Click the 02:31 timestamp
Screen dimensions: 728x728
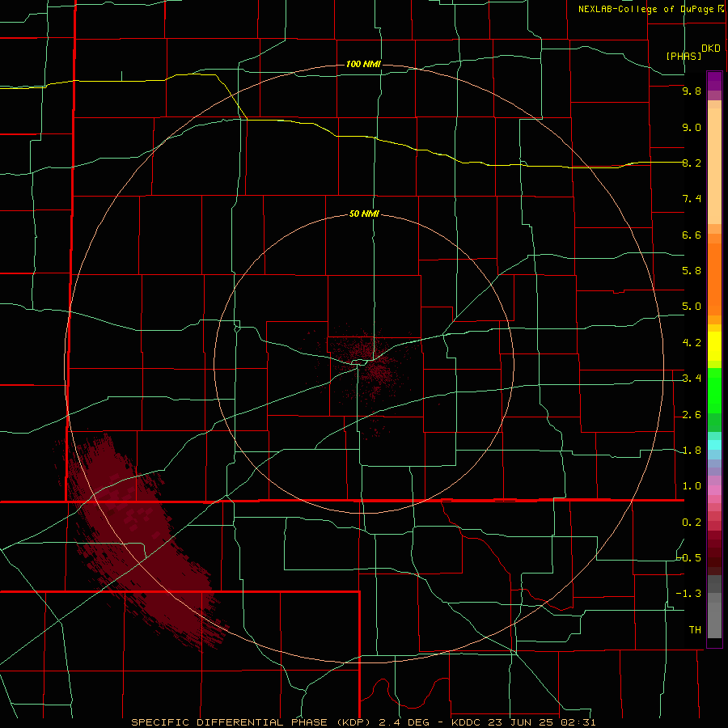coord(577,722)
